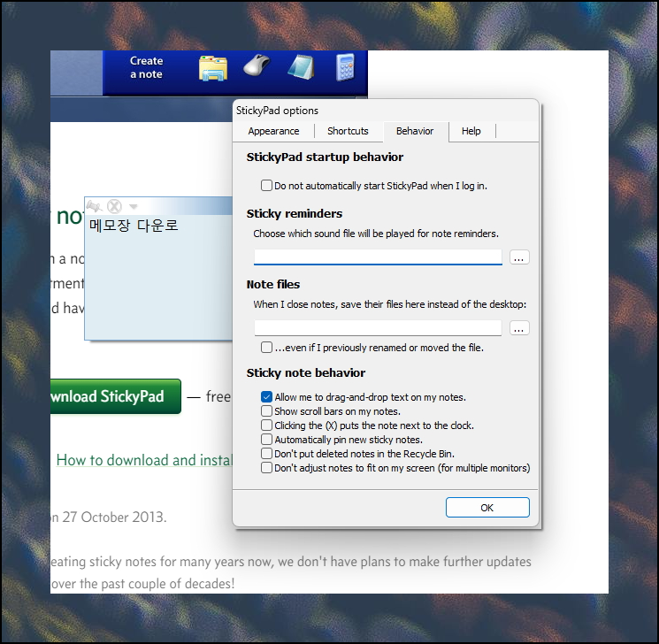
Task: Expand the sticky note dropdown arrow
Action: [134, 206]
